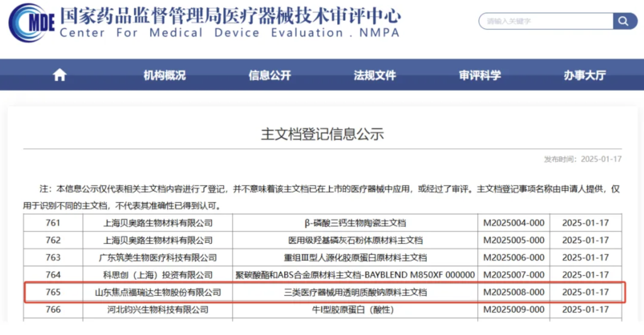Open the 办事大厅 menu

point(585,75)
